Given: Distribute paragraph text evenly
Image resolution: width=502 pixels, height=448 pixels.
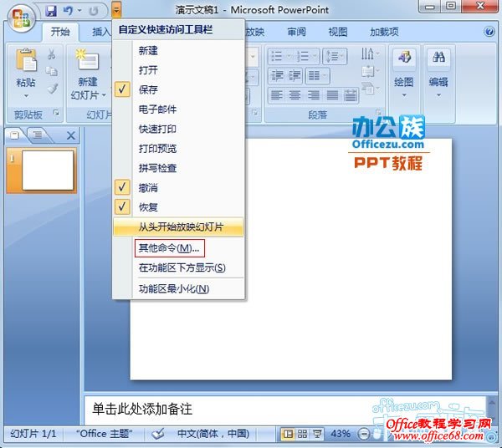Looking at the screenshot, I should point(351,95).
